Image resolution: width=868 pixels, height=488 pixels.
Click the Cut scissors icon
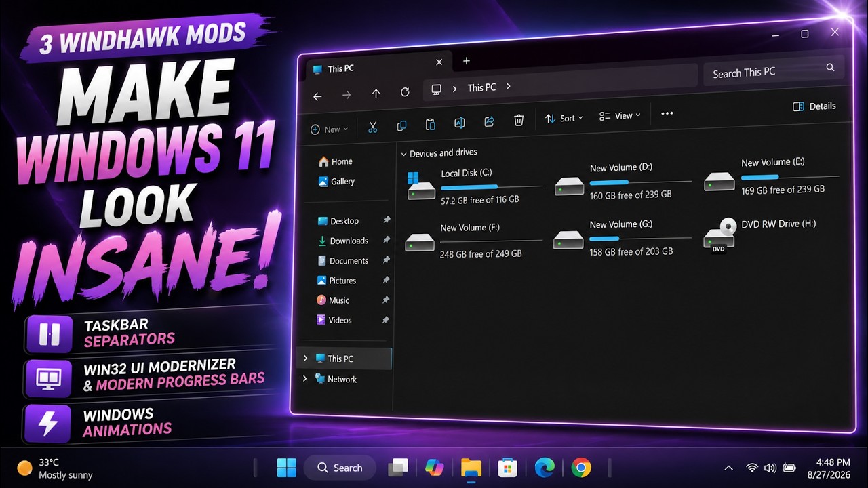[372, 127]
